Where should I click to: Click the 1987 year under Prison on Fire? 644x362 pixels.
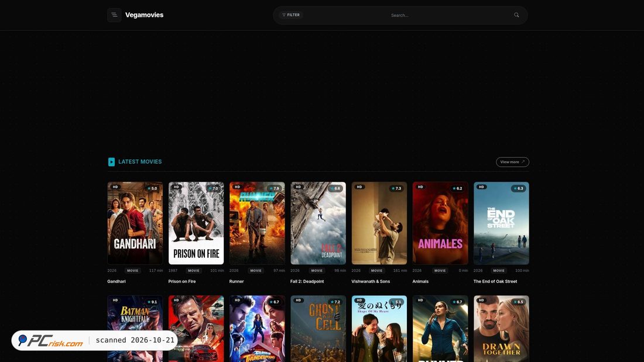[x=173, y=271]
